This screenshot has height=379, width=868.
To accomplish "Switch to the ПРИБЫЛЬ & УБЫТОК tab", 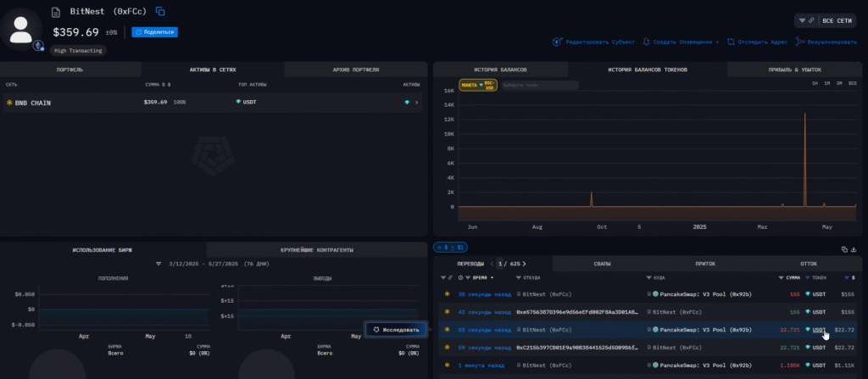I will point(795,70).
